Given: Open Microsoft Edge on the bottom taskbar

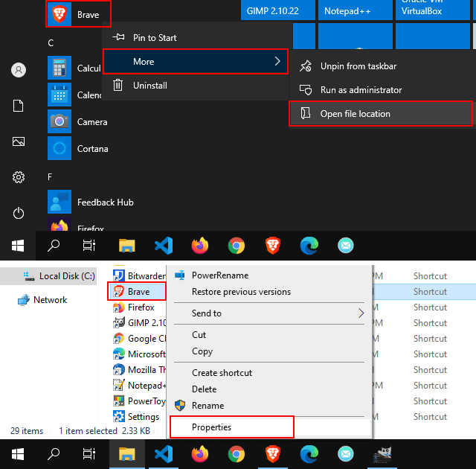Looking at the screenshot, I should coord(309,454).
